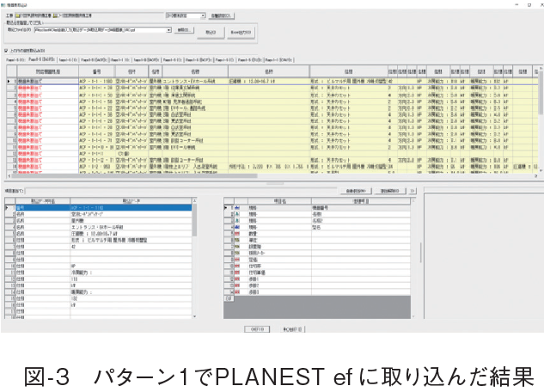The width and height of the screenshot is (544, 392).
Task: Click the icon in the 型名 row
Action: pos(238,227)
